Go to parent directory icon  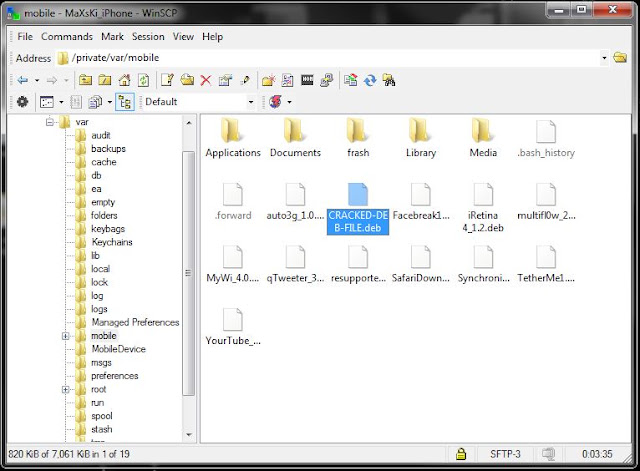click(85, 80)
